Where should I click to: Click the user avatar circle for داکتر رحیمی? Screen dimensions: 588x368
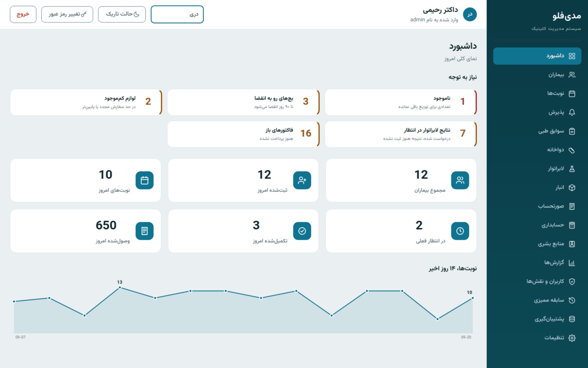(470, 14)
